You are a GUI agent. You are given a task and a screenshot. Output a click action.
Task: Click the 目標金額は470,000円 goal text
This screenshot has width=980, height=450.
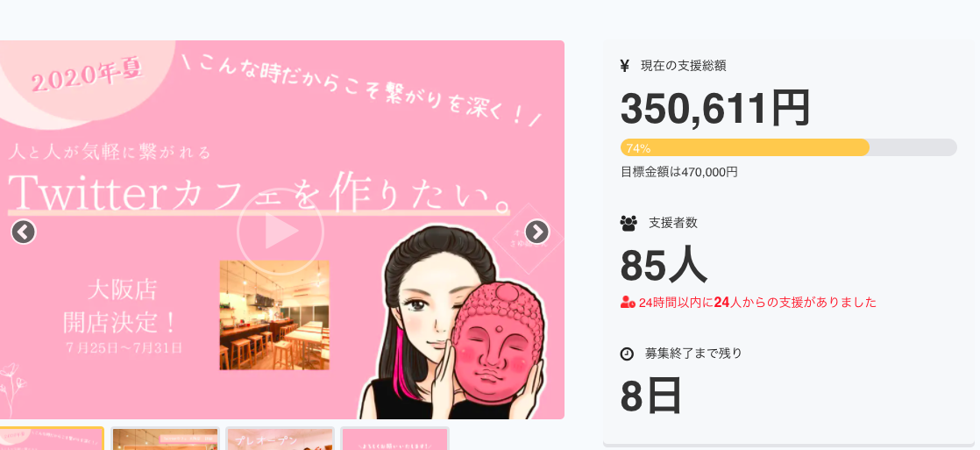(678, 171)
